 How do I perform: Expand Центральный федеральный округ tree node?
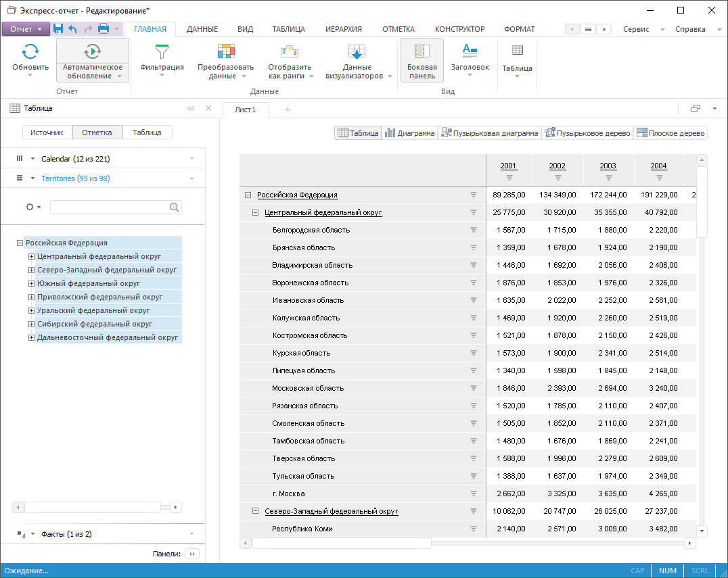pos(31,256)
